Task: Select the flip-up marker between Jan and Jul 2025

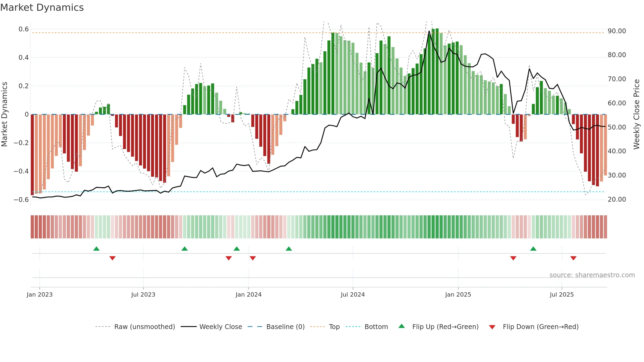Action: click(533, 249)
